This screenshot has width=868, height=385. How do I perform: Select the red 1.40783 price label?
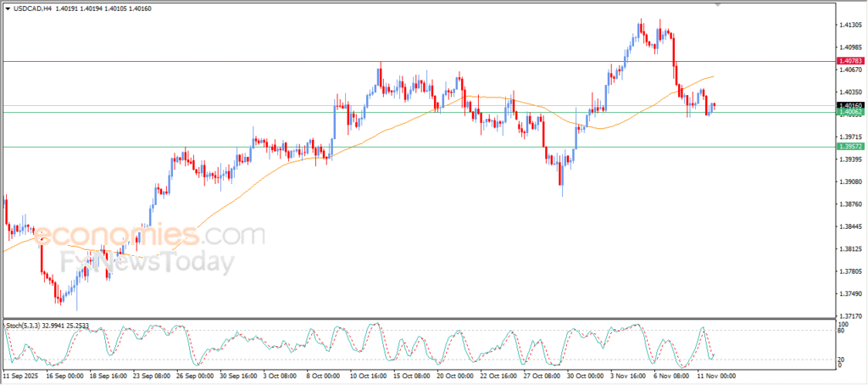(x=851, y=61)
